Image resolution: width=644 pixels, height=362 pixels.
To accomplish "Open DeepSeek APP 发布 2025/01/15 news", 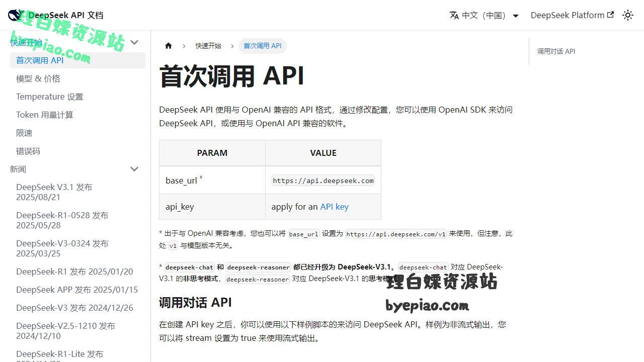I will tap(77, 290).
